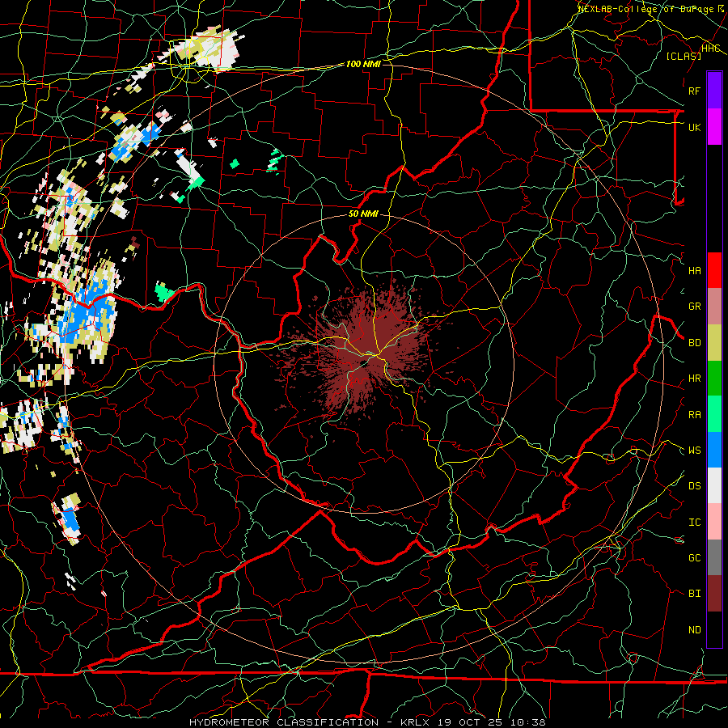
Task: Click the RF purple legend color swatch
Action: pyautogui.click(x=714, y=91)
